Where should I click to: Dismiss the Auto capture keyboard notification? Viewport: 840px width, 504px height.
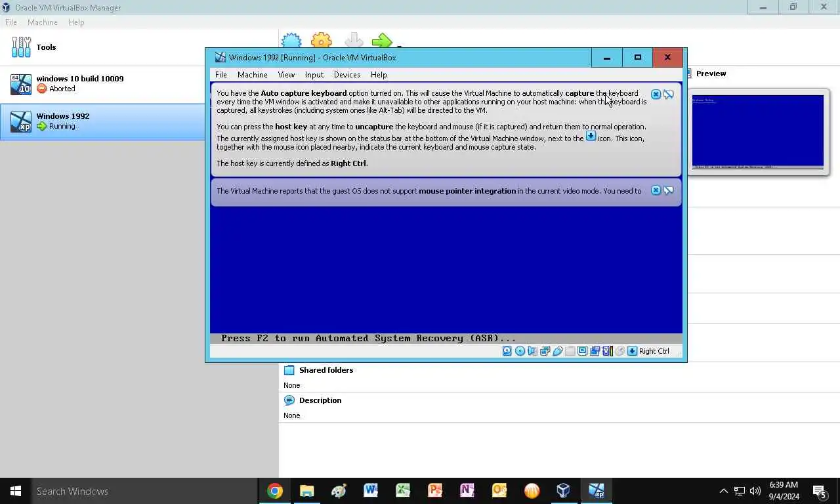[656, 94]
